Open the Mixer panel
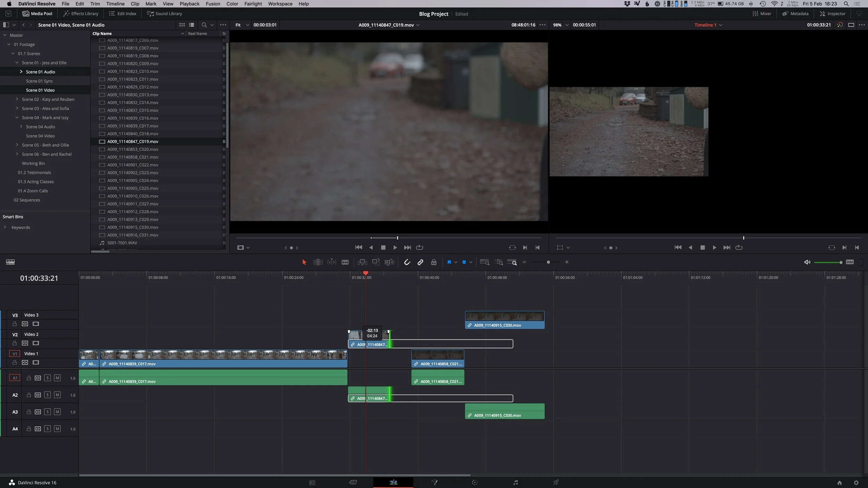The height and width of the screenshot is (488, 868). 762,14
